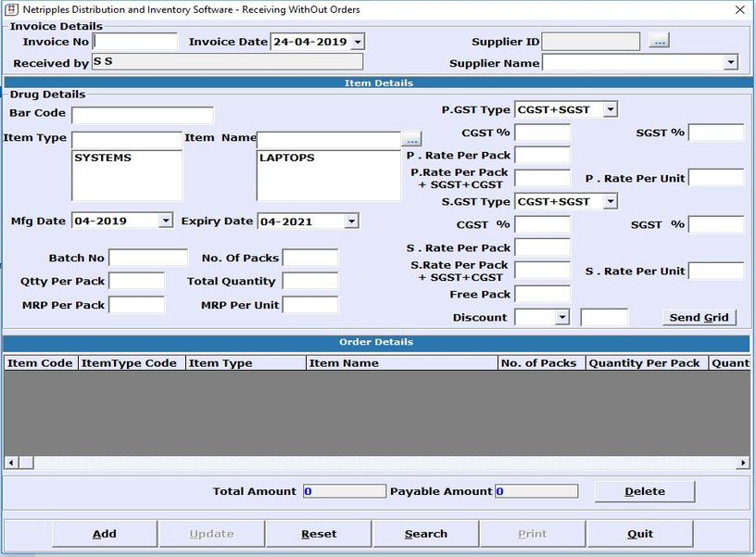Click the Item Type text field
Viewport: 756px width, 557px height.
click(127, 140)
